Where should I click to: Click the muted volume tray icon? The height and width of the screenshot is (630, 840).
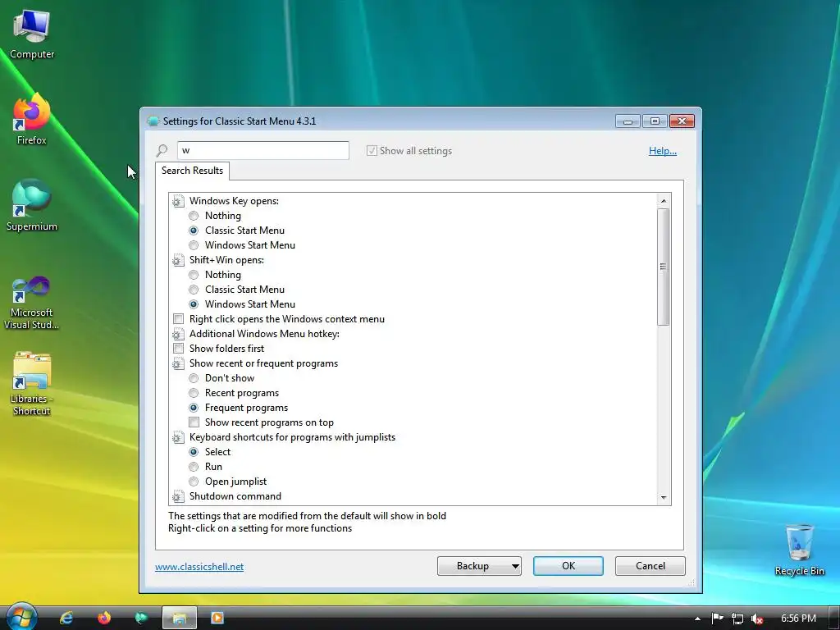(757, 619)
